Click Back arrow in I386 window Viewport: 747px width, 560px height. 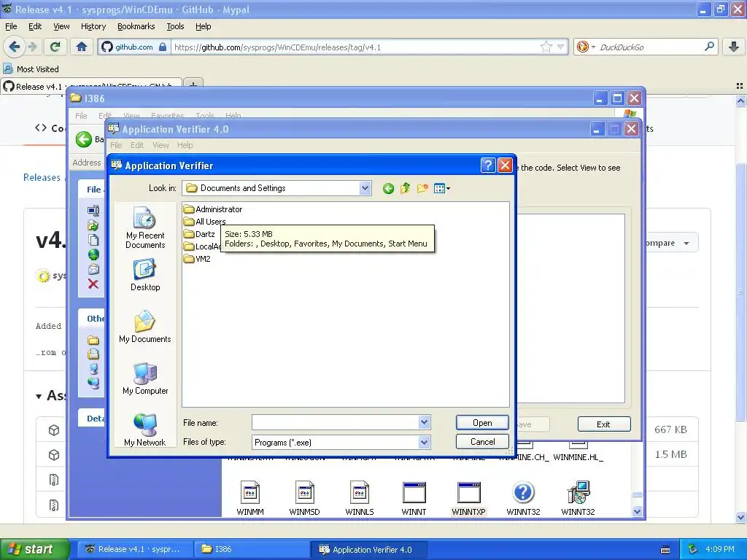(84, 139)
